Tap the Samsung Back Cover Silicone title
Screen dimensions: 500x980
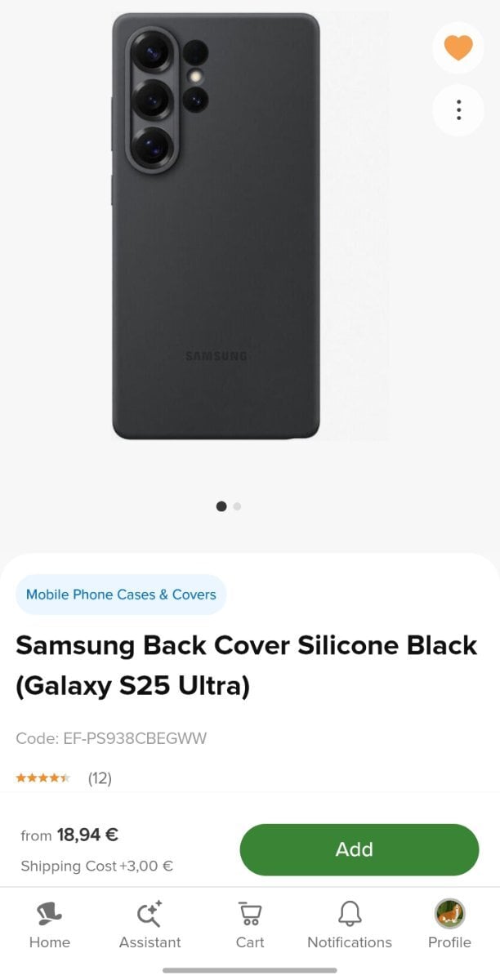[246, 666]
